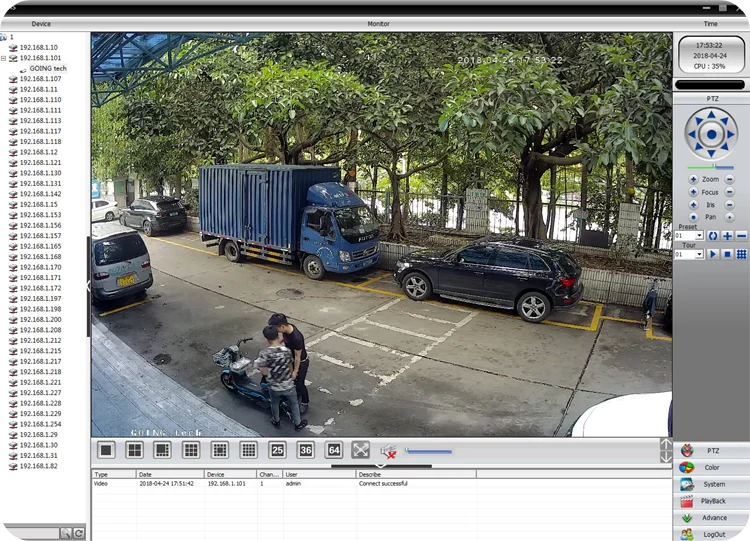This screenshot has width=750, height=541.
Task: Click the device search input field
Action: 32,533
